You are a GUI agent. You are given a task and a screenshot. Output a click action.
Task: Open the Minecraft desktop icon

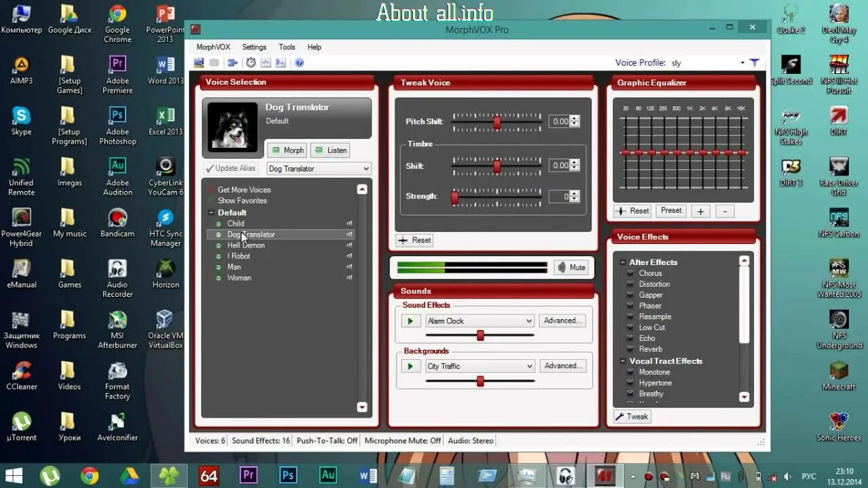click(x=839, y=375)
